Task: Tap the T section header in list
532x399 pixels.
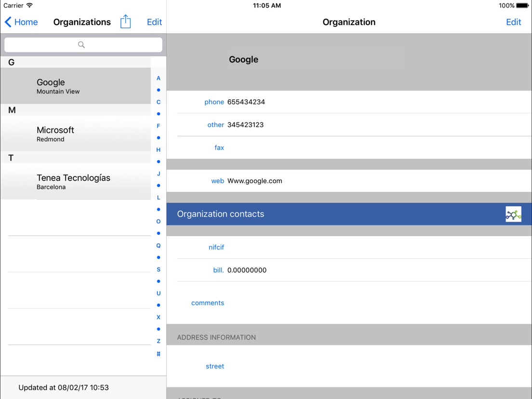Action: [x=76, y=158]
